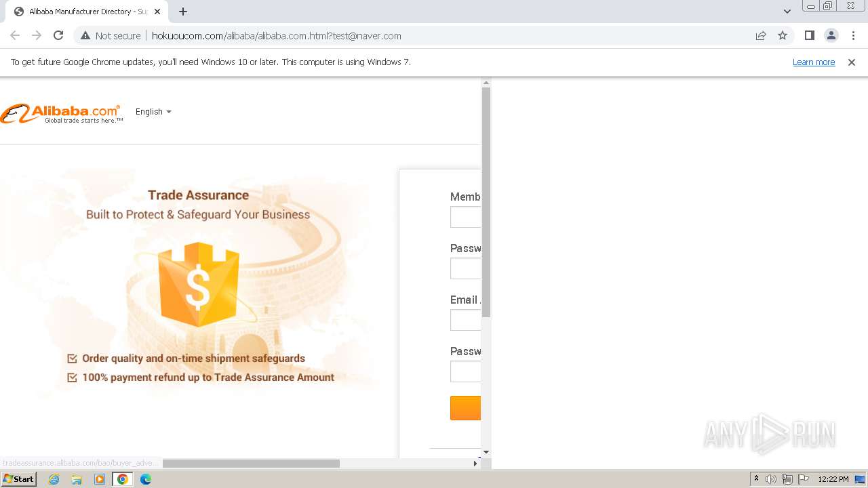Dismiss the Chrome update notification bar

coord(852,62)
